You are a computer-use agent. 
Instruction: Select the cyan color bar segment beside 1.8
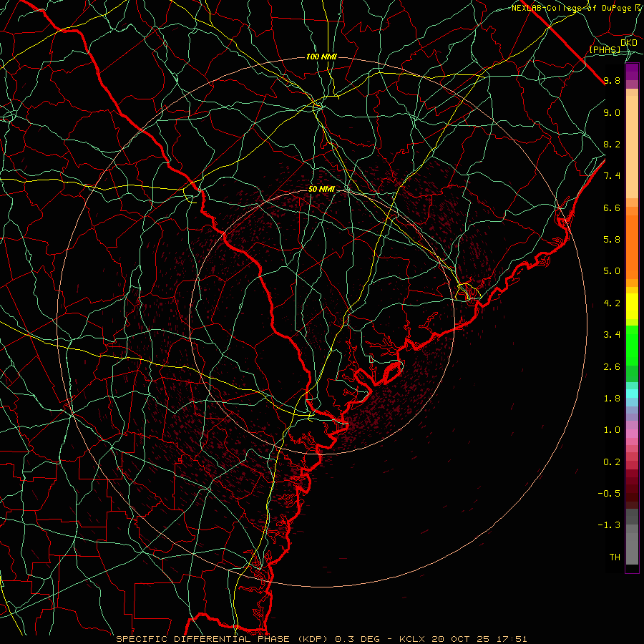(632, 394)
